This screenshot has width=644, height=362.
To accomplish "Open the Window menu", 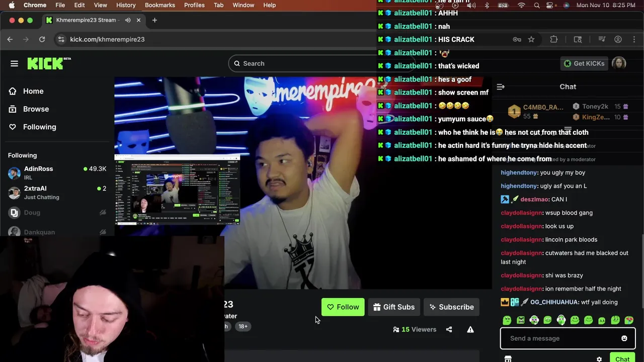I will (x=243, y=5).
